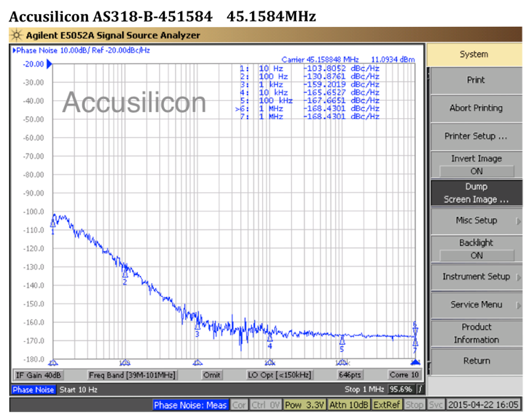The image size is (525, 420).
Task: Expand Instrument Setup submenu
Action: pyautogui.click(x=476, y=277)
